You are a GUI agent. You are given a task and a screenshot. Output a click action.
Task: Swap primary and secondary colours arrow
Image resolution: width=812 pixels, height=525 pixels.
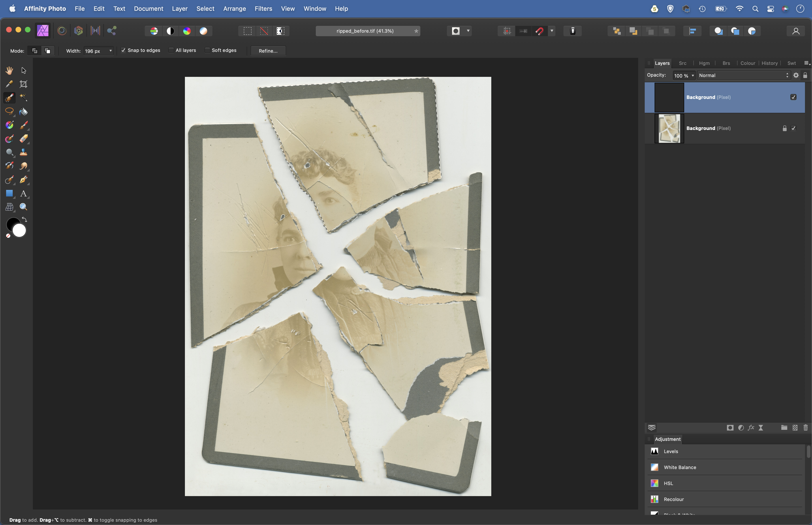pyautogui.click(x=24, y=219)
